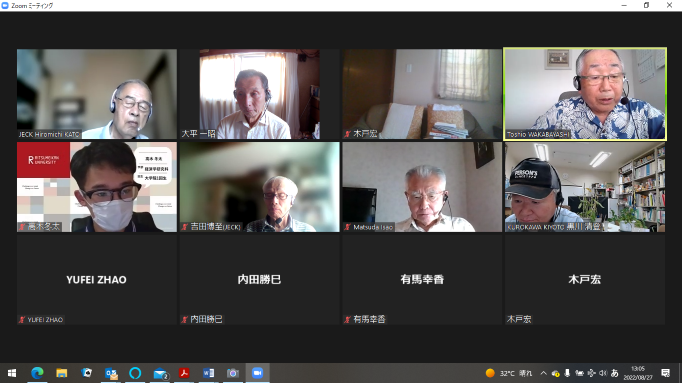Open the notification action center
This screenshot has width=682, height=383.
tap(665, 373)
